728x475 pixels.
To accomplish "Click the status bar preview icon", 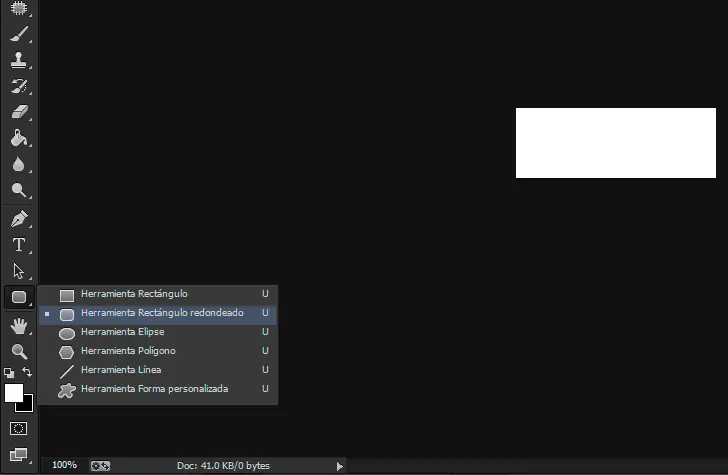I will pos(100,465).
